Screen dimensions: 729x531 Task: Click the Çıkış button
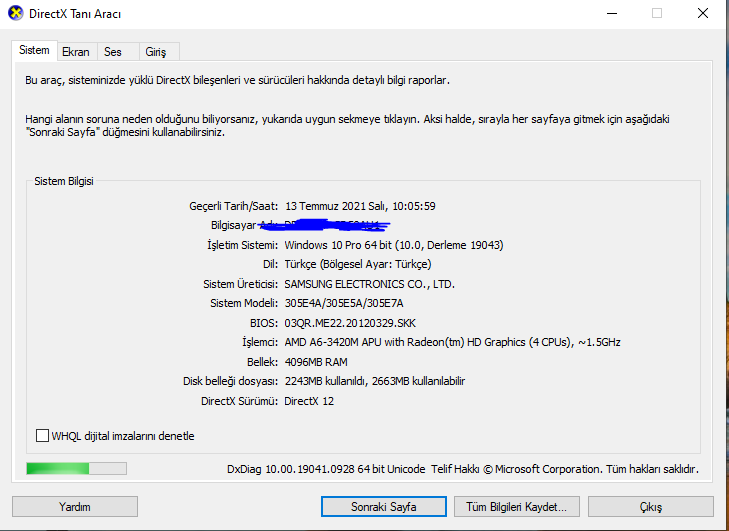click(x=650, y=507)
